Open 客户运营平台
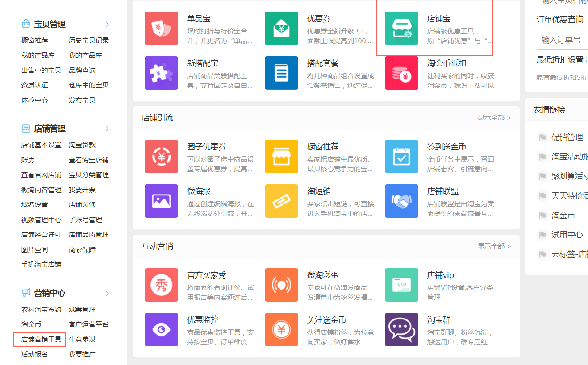 tap(89, 324)
